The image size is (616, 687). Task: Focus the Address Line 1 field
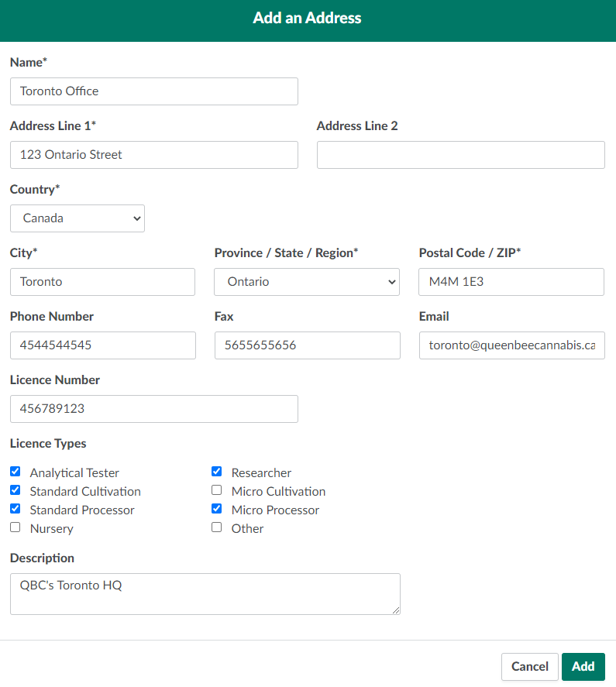tap(153, 155)
